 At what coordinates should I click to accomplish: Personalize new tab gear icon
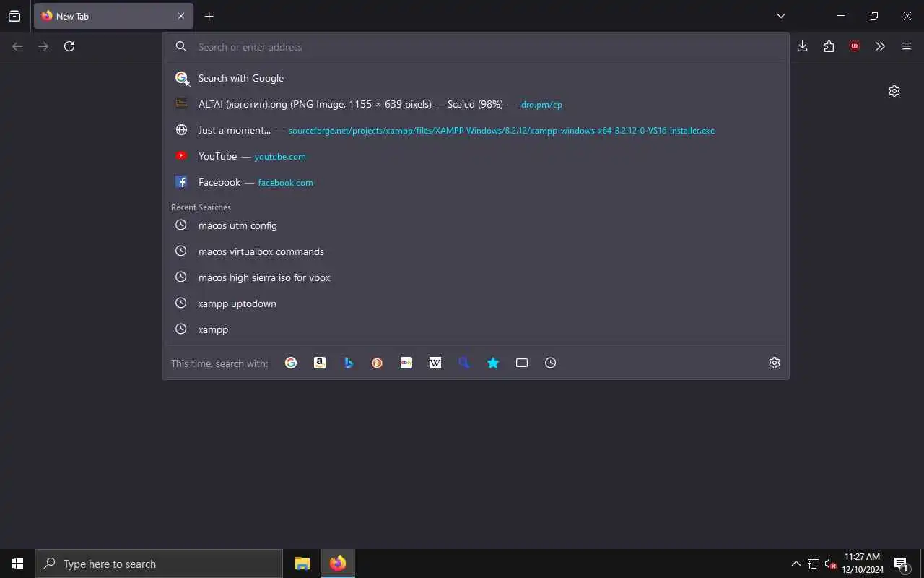coord(894,91)
